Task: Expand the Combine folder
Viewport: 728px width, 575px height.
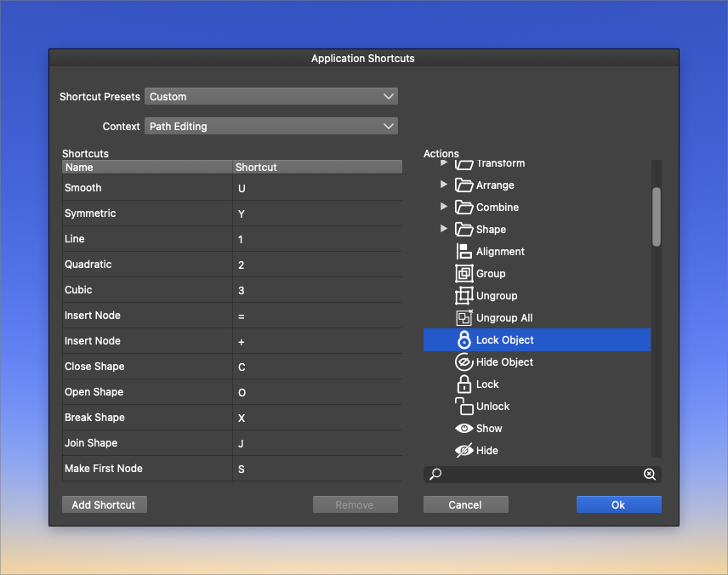Action: click(444, 207)
